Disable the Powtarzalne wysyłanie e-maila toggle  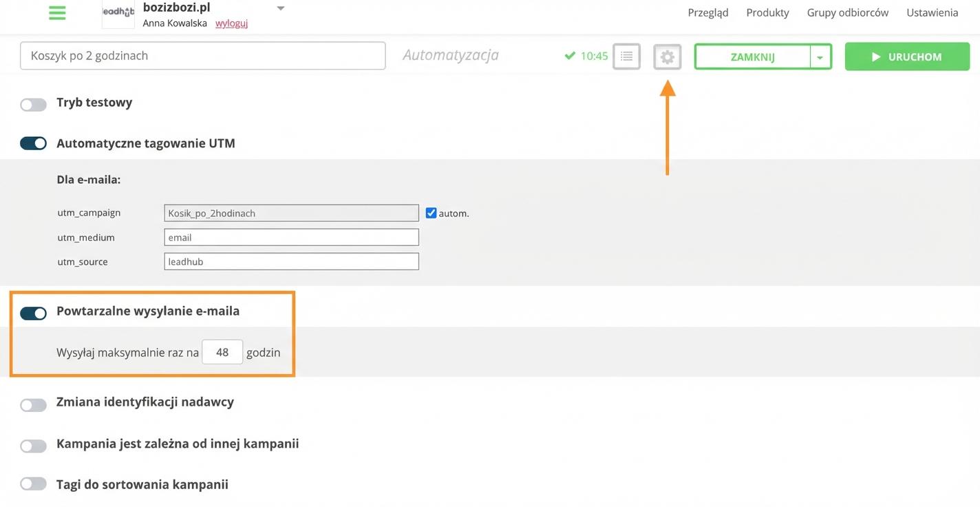pos(33,313)
